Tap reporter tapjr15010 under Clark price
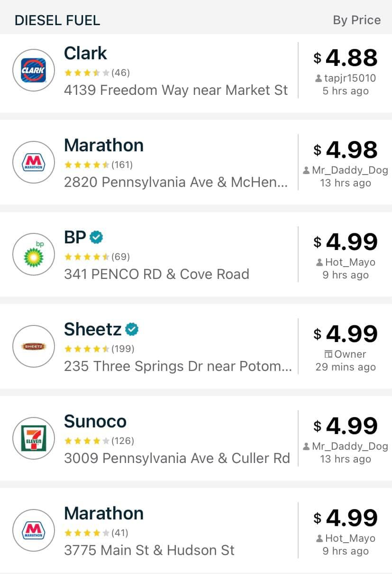Image resolution: width=392 pixels, height=574 pixels. 346,78
